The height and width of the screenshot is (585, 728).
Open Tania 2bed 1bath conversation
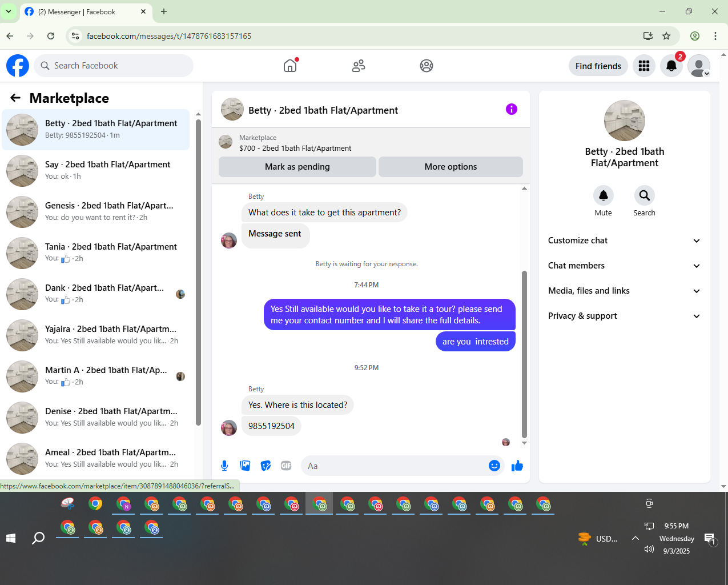pyautogui.click(x=96, y=253)
